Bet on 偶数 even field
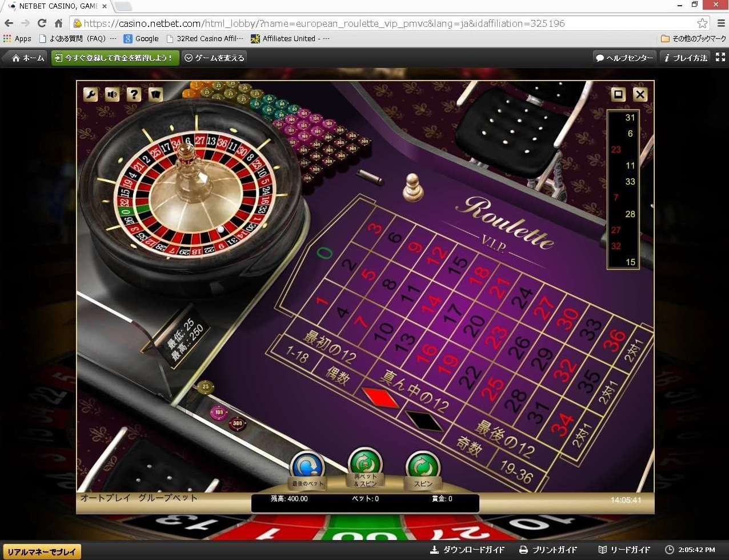The height and width of the screenshot is (560, 729). click(337, 376)
